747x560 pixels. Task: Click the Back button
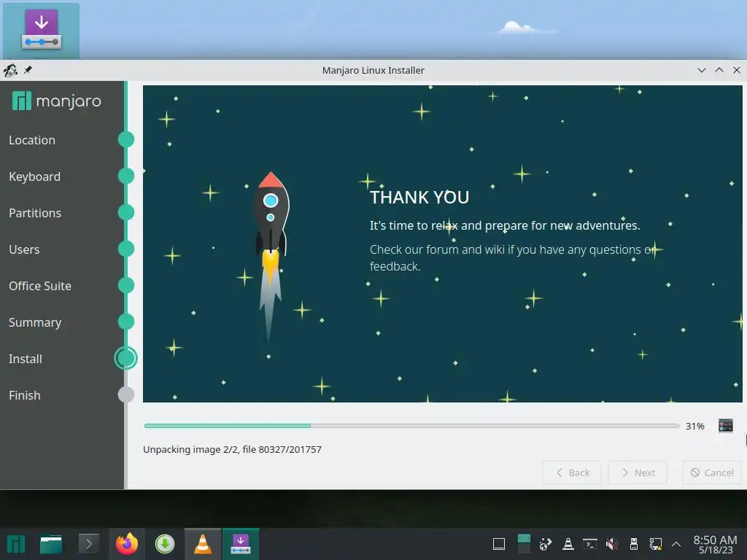point(572,472)
